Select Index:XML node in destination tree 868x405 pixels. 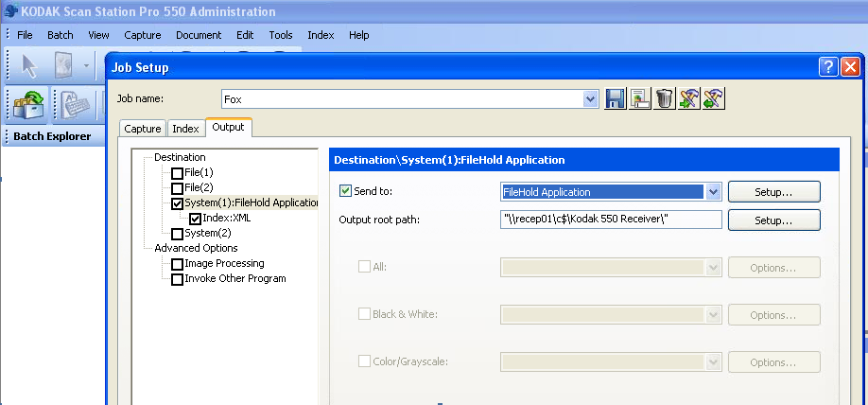(226, 218)
